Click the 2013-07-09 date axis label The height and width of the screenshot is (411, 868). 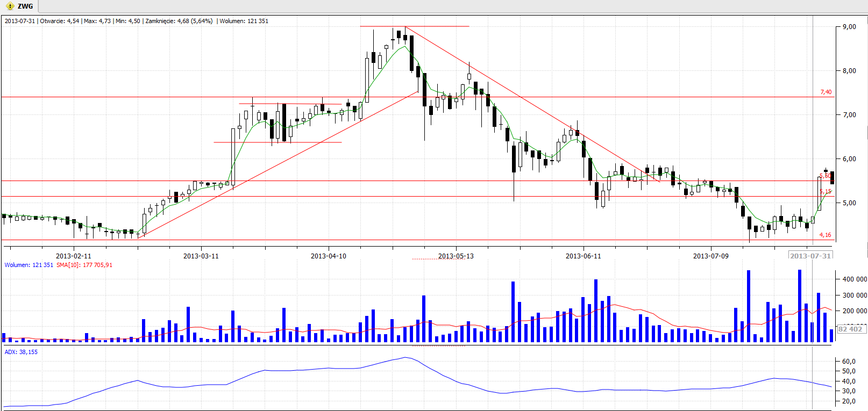point(710,256)
